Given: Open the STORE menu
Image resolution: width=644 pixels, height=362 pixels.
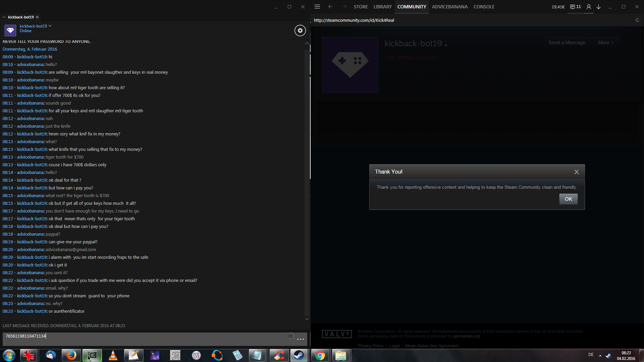Looking at the screenshot, I should [x=361, y=7].
